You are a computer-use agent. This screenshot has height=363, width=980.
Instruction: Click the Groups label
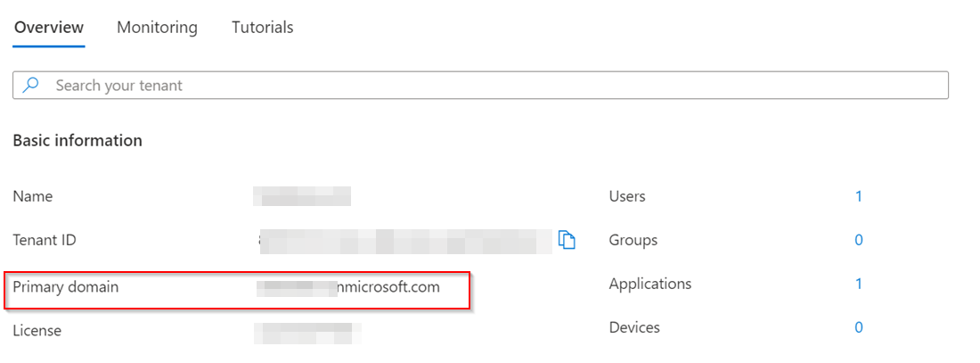pyautogui.click(x=633, y=240)
